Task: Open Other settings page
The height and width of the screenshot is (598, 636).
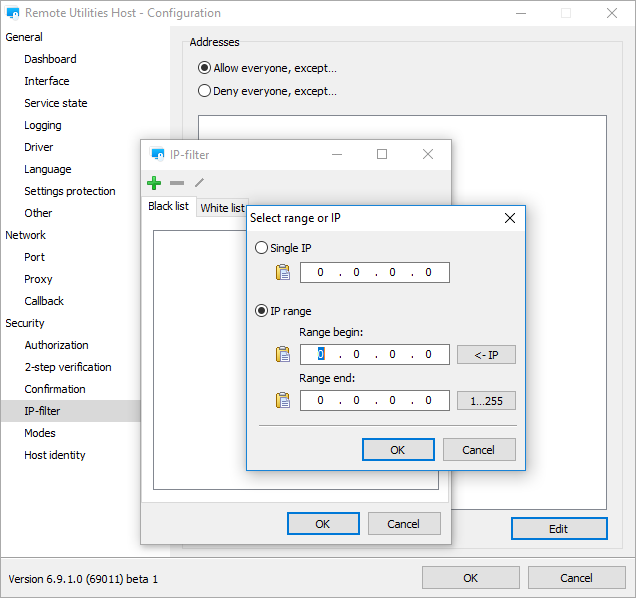Action: click(x=38, y=213)
